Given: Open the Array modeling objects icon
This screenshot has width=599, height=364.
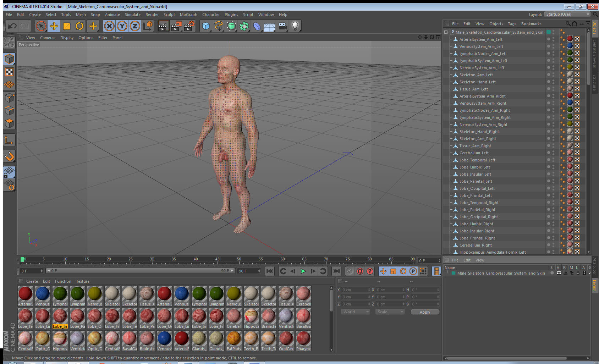Looking at the screenshot, I should (244, 26).
